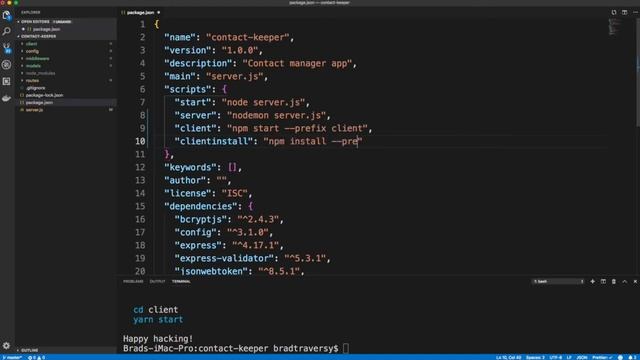The height and width of the screenshot is (360, 640).
Task: Maximize the terminal panel with the chevron
Action: [x=624, y=281]
